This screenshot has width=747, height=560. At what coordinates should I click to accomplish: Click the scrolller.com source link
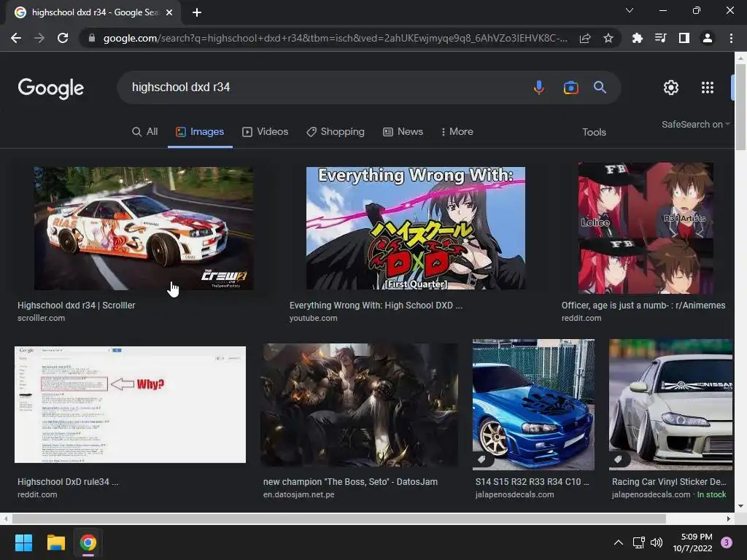click(x=41, y=318)
